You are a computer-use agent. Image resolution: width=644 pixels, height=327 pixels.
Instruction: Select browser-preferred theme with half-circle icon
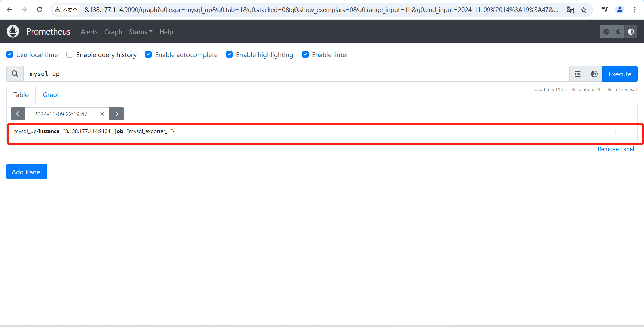pos(631,32)
